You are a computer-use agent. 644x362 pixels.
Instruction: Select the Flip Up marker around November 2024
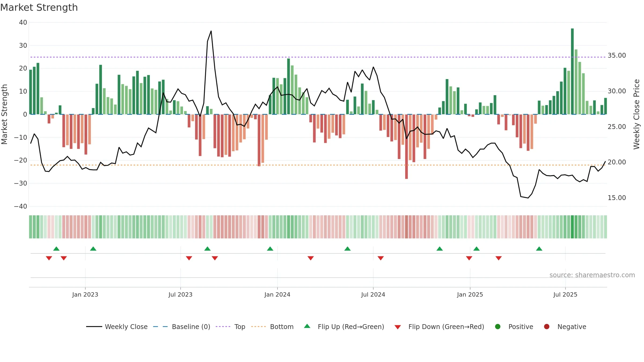point(440,249)
